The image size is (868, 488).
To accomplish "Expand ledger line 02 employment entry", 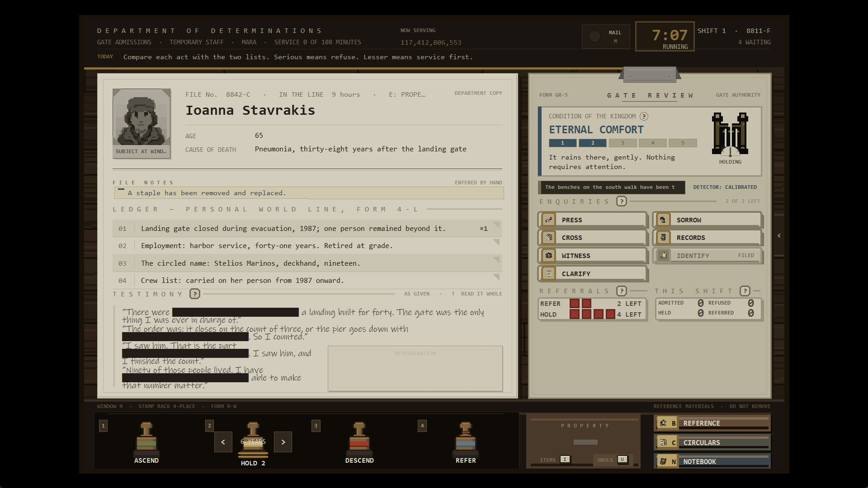I will pyautogui.click(x=307, y=246).
